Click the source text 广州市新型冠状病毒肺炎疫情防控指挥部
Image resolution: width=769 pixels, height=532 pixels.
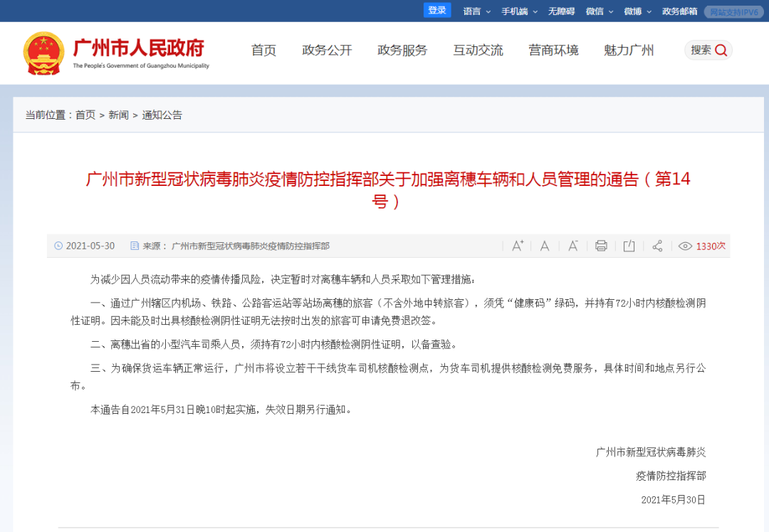pyautogui.click(x=250, y=246)
